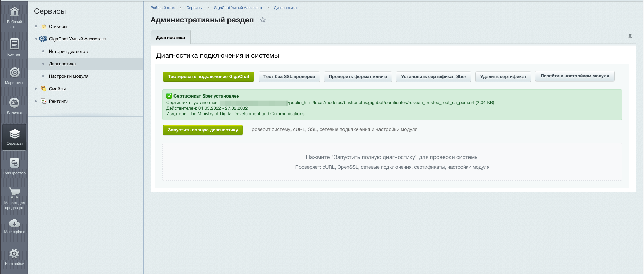Click Тест без SSL проверки button
Image resolution: width=644 pixels, height=274 pixels.
tap(289, 76)
